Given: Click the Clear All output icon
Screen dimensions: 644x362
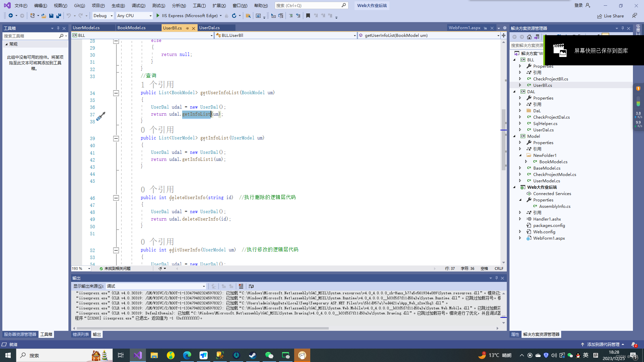Looking at the screenshot, I should coord(241,286).
